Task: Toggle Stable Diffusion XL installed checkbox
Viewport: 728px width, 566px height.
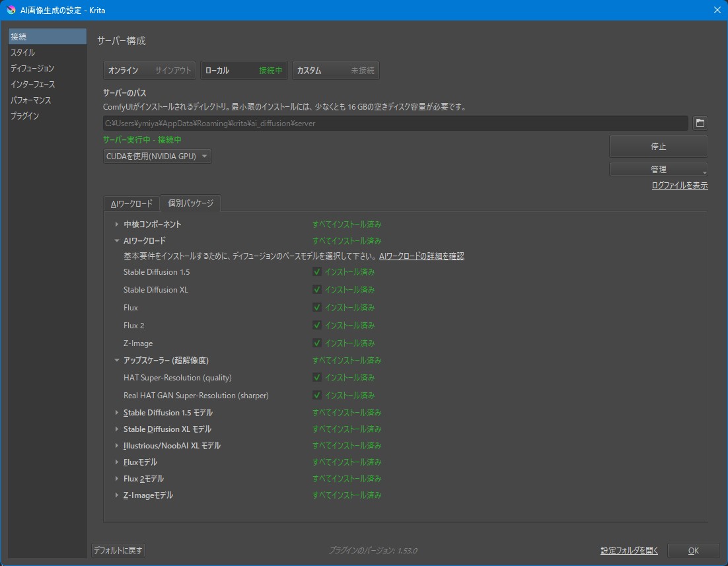Action: point(317,289)
